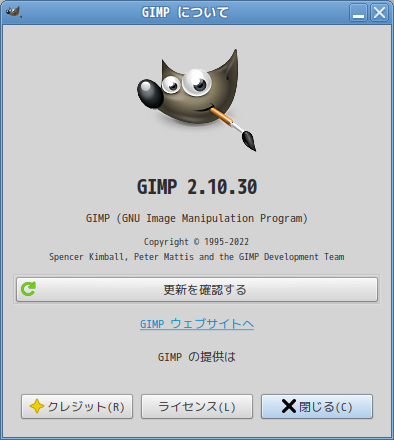Click the 'Copyright © 1995-2022' text
The width and height of the screenshot is (394, 440).
pyautogui.click(x=196, y=242)
